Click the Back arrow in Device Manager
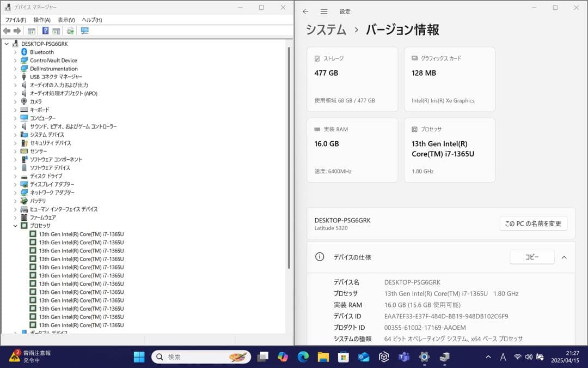The height and width of the screenshot is (368, 588). pos(7,31)
